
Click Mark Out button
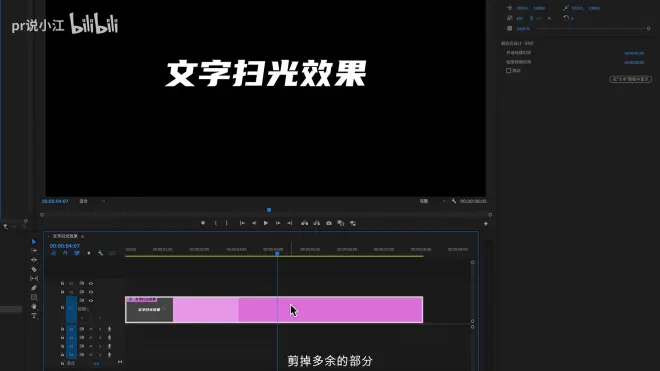click(226, 223)
